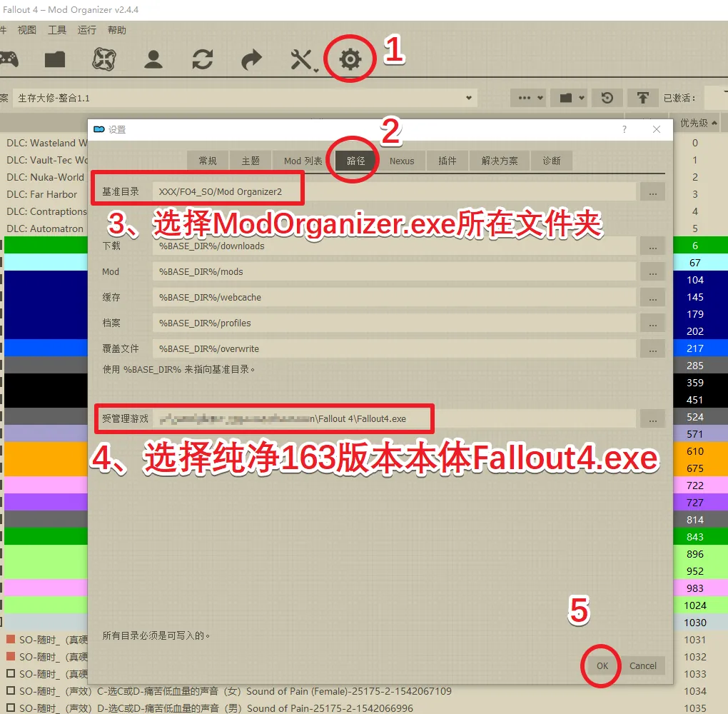Toggle checkbox of mod row with priority 1033

(x=11, y=673)
